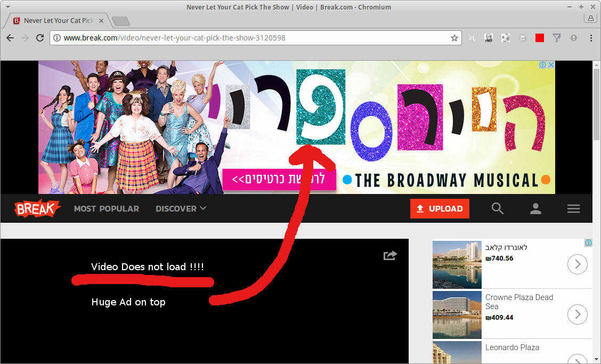Image resolution: width=601 pixels, height=364 pixels.
Task: Go to Most Popular videos
Action: [x=107, y=209]
